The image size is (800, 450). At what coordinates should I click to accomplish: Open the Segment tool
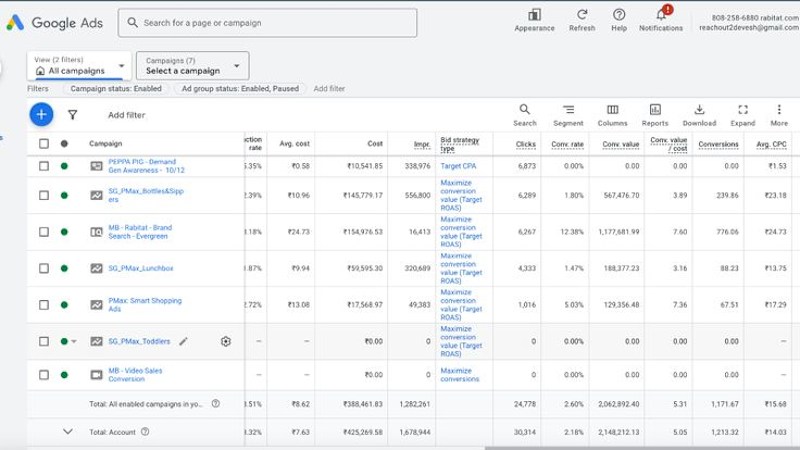(x=568, y=115)
